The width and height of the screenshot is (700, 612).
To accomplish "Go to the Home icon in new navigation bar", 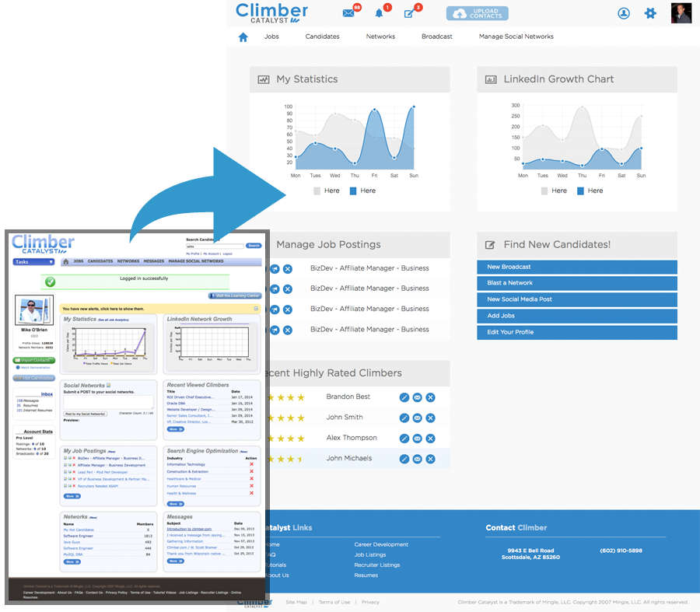I will 243,37.
